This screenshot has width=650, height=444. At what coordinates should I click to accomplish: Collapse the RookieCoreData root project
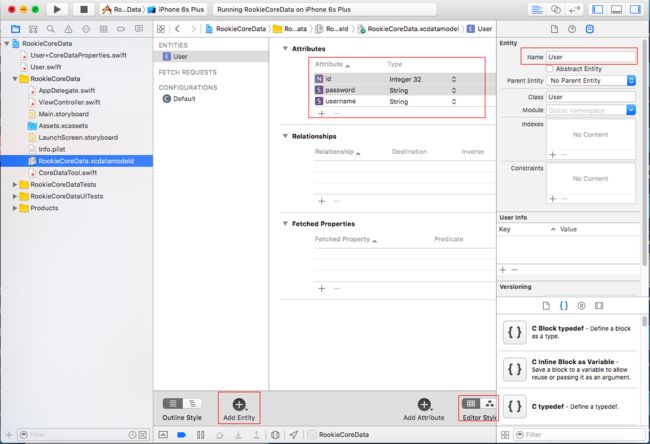(x=7, y=44)
